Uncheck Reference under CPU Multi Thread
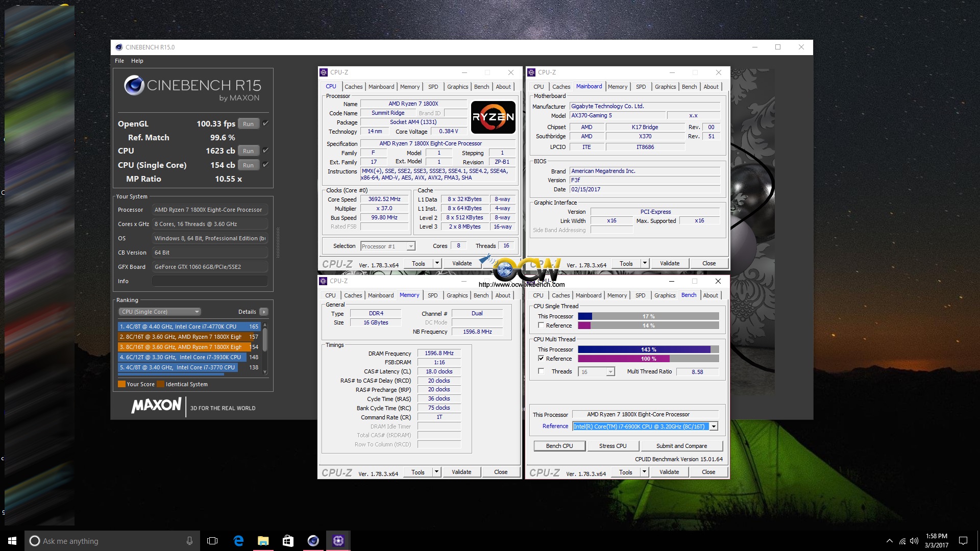 [x=541, y=359]
